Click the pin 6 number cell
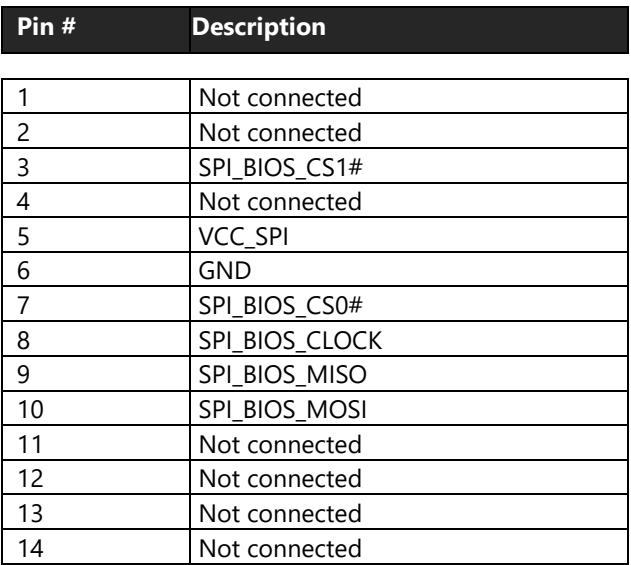 pos(96,269)
